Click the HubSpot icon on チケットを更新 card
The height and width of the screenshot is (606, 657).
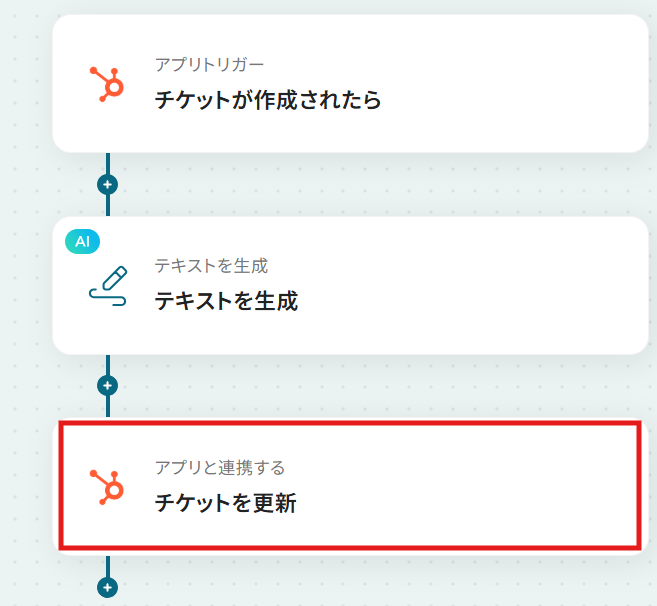pos(107,486)
